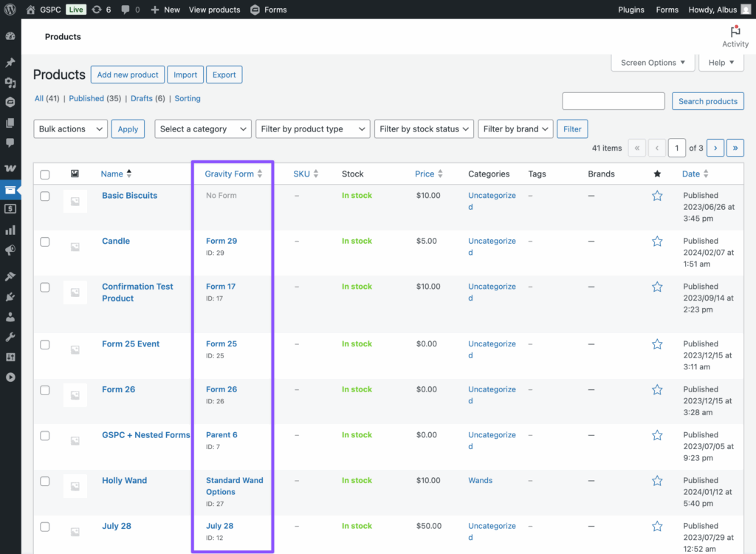756x554 pixels.
Task: Switch to the Drafts view
Action: (141, 98)
